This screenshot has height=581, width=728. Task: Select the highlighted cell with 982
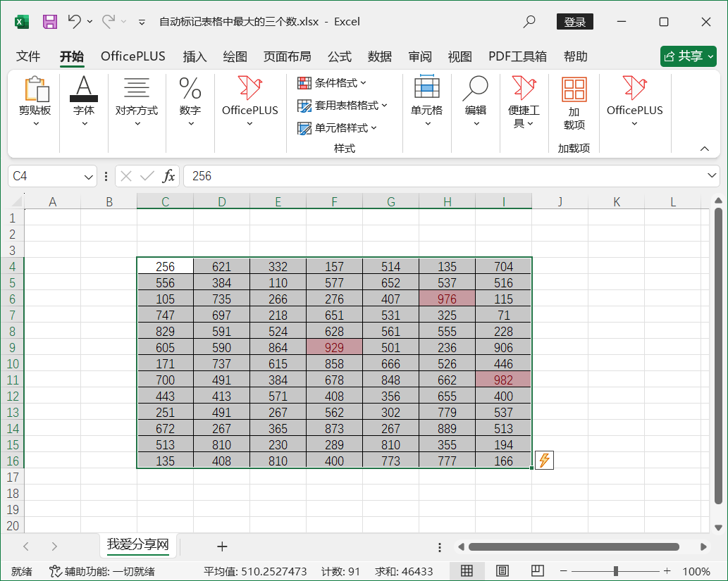[x=503, y=380]
